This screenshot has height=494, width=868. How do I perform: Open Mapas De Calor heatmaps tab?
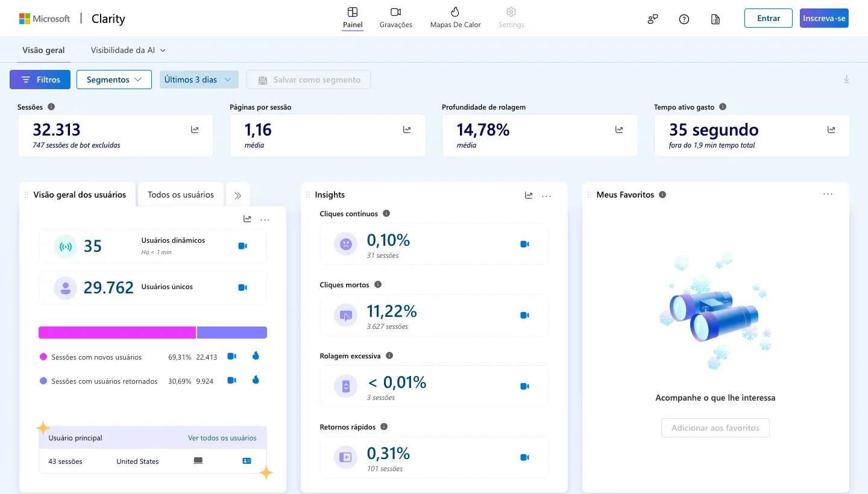point(455,18)
